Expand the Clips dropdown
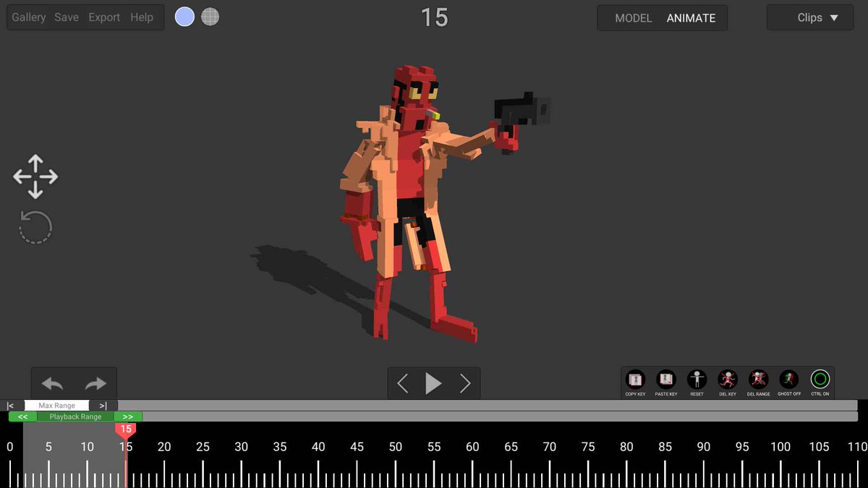Image resolution: width=868 pixels, height=488 pixels. click(x=810, y=17)
